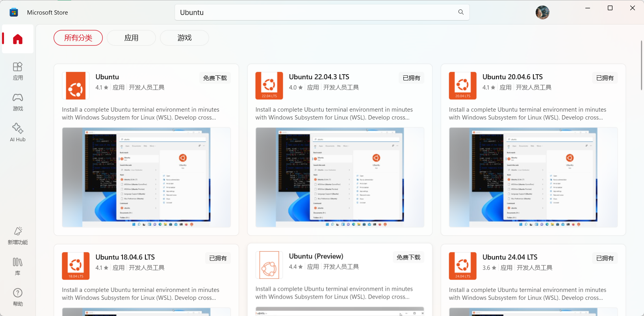This screenshot has height=316, width=644.
Task: Click 开发人员工具 on the Ubuntu 18.04.6 card
Action: tap(147, 268)
